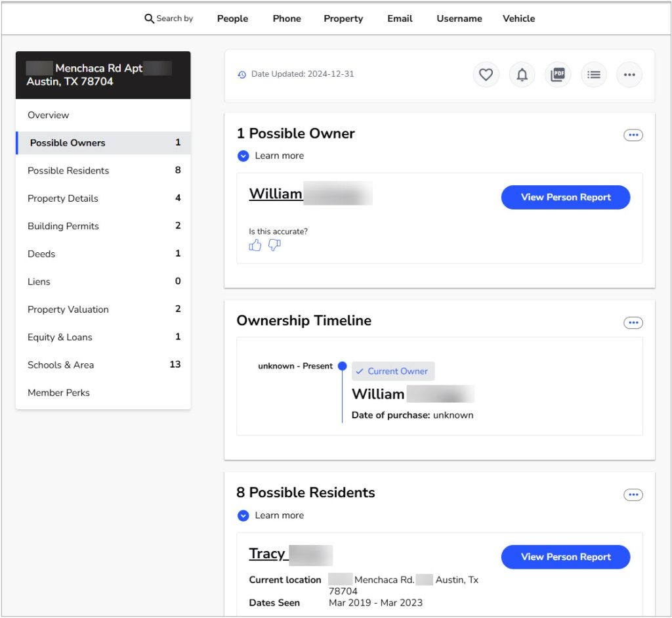Screen dimensions: 672x618
Task: Expand Learn more under 1 Possible Owner
Action: [x=271, y=156]
